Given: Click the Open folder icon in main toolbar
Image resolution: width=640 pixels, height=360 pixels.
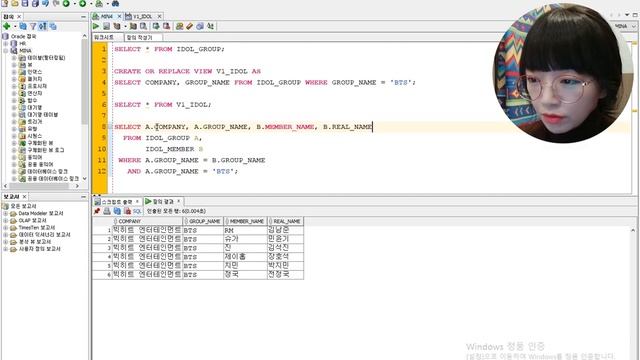Looking at the screenshot, I should [x=15, y=3].
